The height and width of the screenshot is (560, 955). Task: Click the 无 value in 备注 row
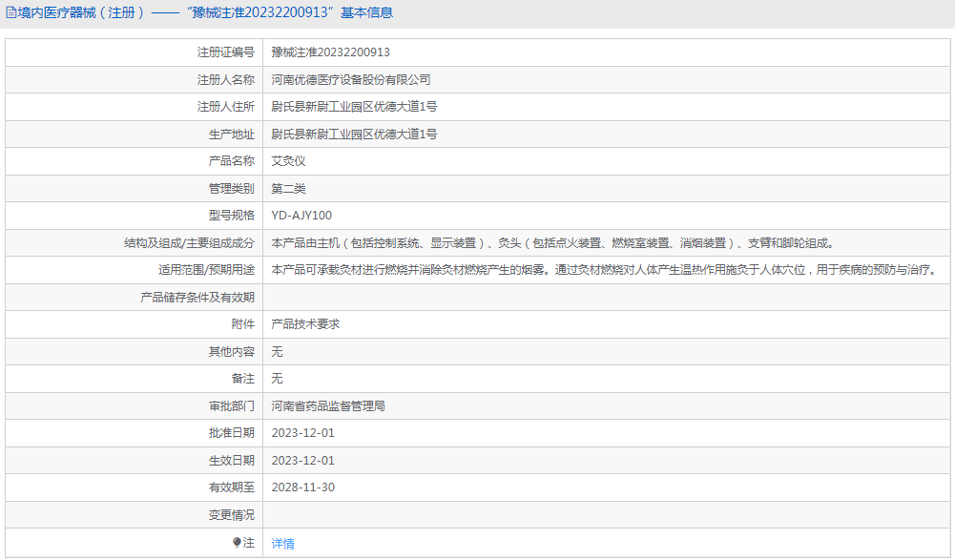pyautogui.click(x=277, y=379)
